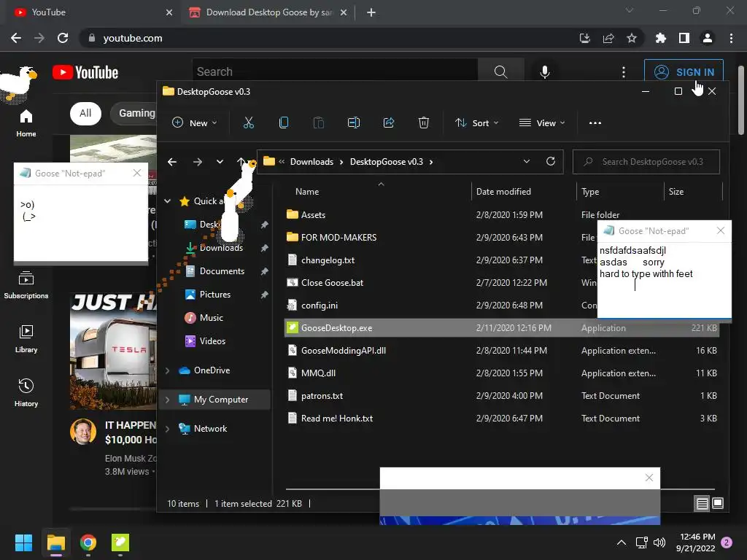Click YouTube search magnifier button
Viewport: 747px width, 560px height.
(x=500, y=72)
